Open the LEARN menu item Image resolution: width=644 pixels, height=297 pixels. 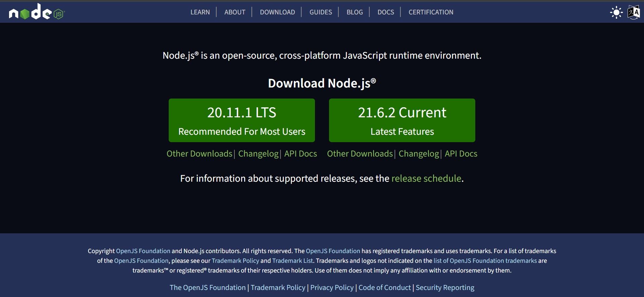tap(200, 12)
